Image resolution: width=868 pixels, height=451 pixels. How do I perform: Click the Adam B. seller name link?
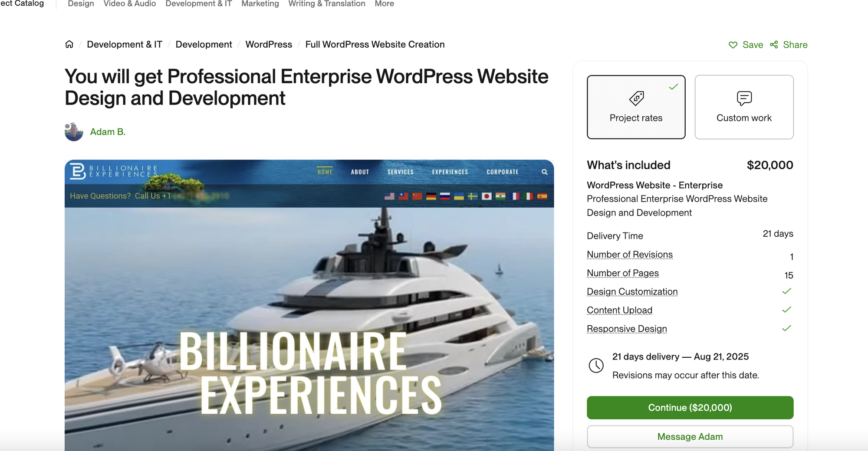(x=108, y=132)
